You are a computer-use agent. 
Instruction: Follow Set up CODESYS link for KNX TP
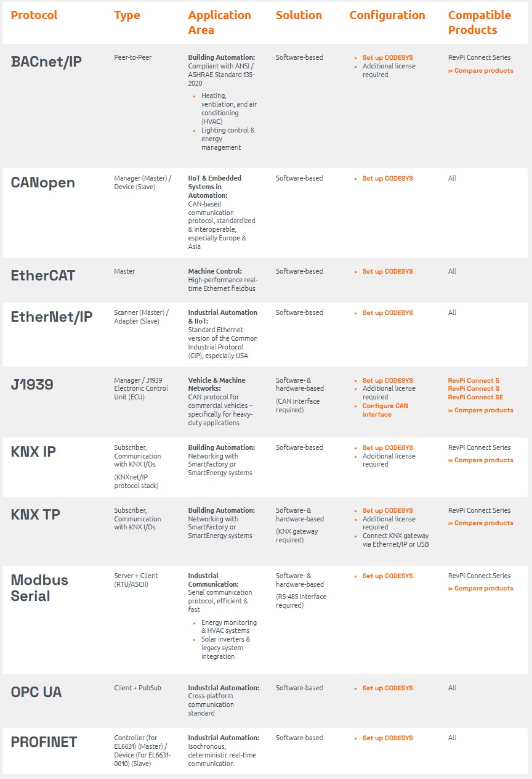coord(387,510)
